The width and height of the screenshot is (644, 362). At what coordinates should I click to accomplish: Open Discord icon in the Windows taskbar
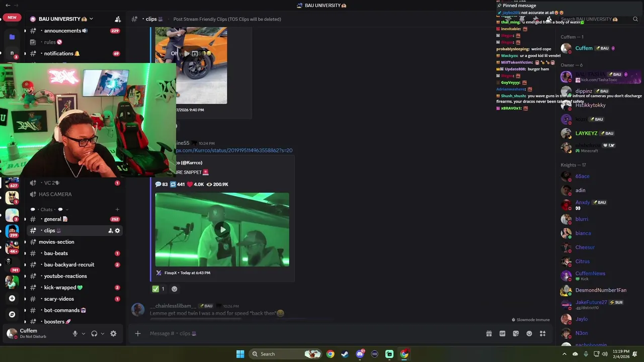click(x=360, y=354)
